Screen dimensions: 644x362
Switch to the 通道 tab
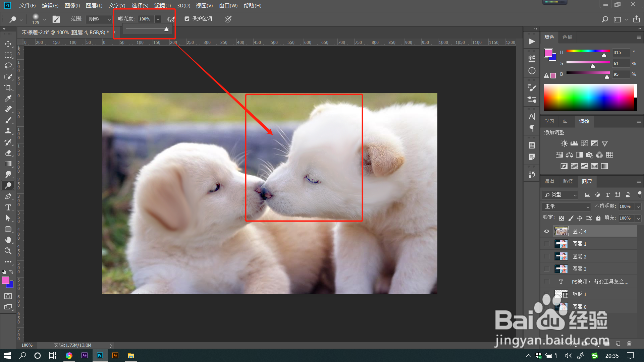click(549, 181)
